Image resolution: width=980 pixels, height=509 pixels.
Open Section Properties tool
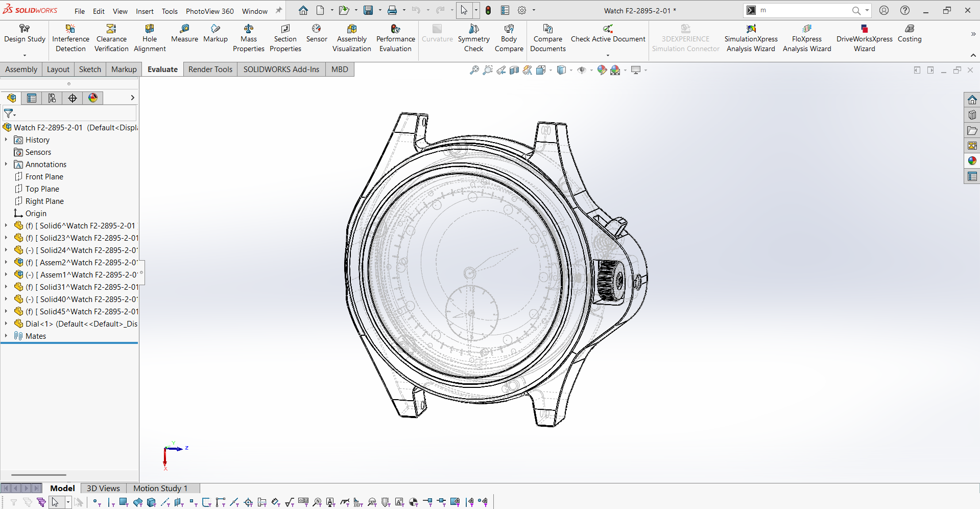click(285, 38)
